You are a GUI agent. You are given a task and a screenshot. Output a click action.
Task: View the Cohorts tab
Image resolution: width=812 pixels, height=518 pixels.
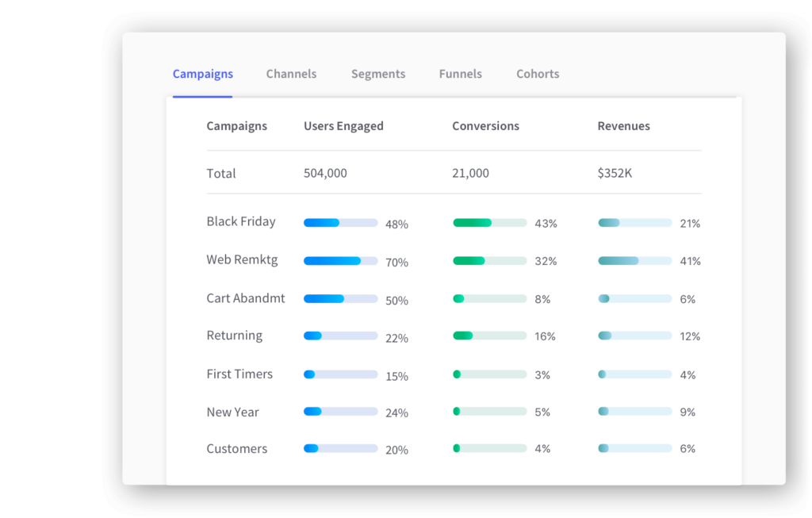pos(538,73)
